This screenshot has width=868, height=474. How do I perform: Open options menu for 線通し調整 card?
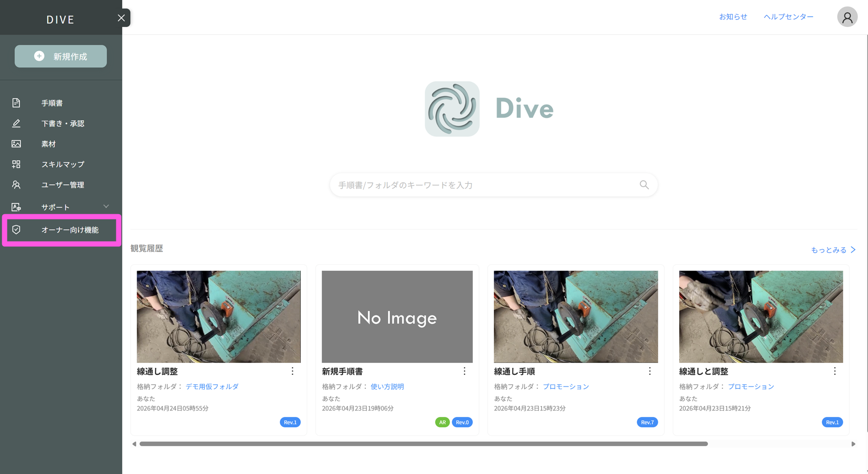tap(293, 371)
